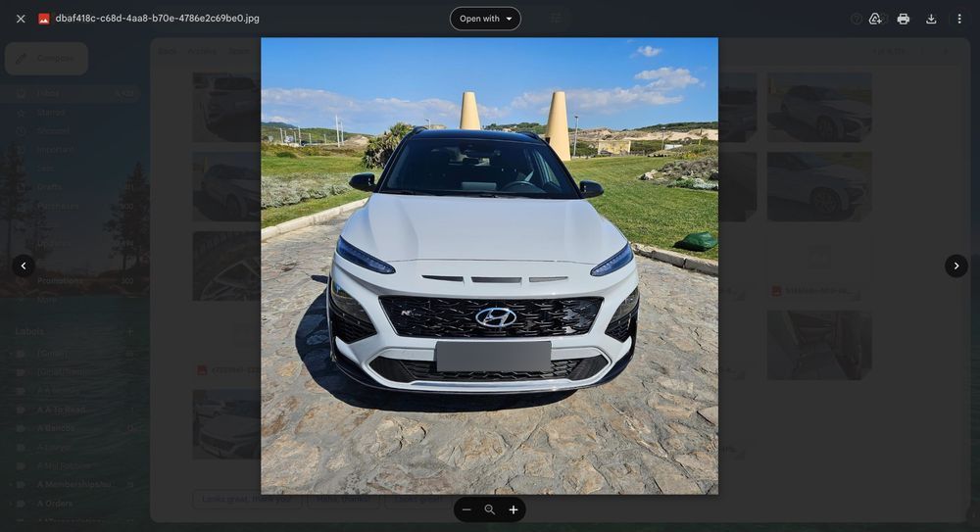This screenshot has height=532, width=980.
Task: Click the dimmed Compose button
Action: [46, 59]
